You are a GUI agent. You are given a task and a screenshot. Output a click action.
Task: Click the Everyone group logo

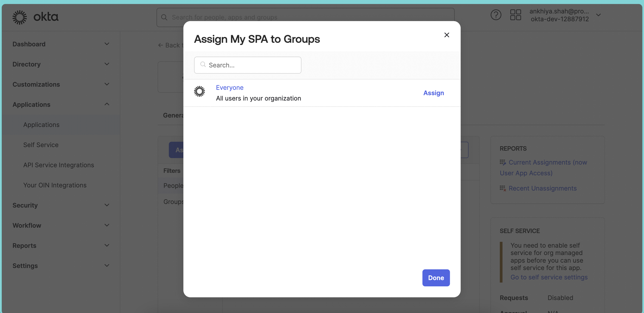(x=200, y=92)
